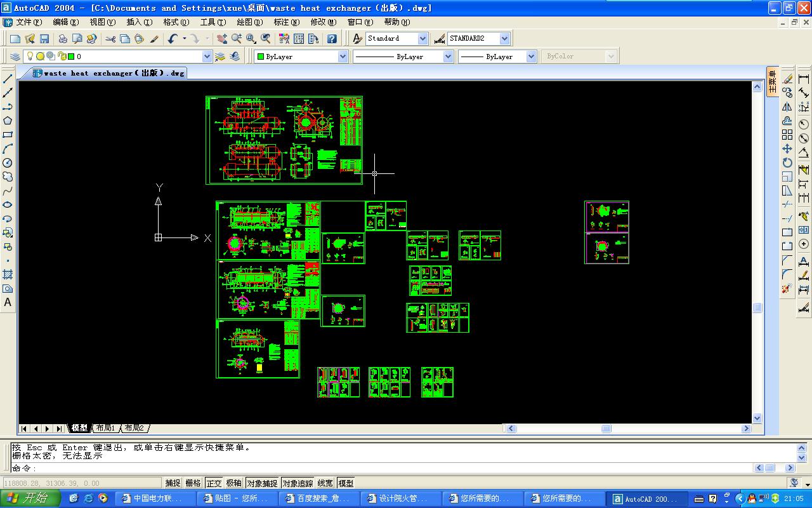The image size is (812, 508).
Task: Open the 修改(M) menu
Action: coord(324,22)
